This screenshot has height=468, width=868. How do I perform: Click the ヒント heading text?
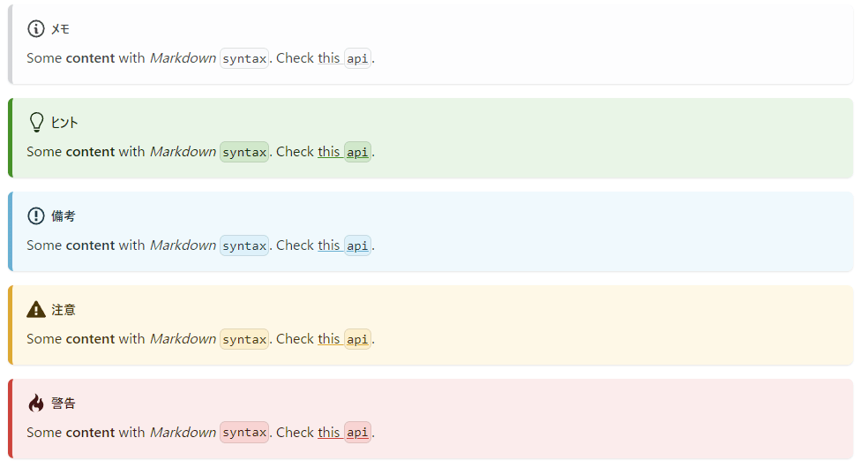tap(64, 123)
